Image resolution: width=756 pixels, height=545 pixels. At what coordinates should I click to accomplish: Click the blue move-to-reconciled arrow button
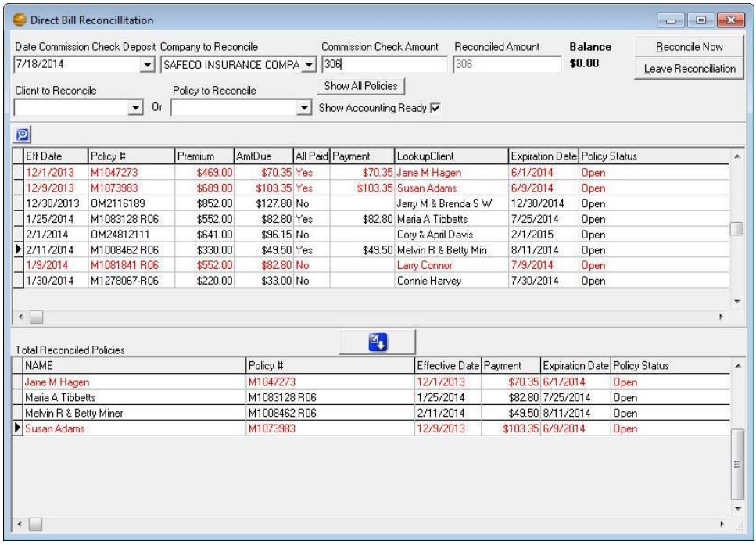378,342
